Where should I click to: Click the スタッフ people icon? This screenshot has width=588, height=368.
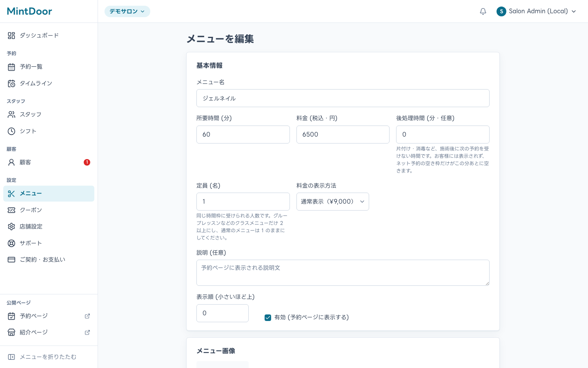(x=11, y=114)
